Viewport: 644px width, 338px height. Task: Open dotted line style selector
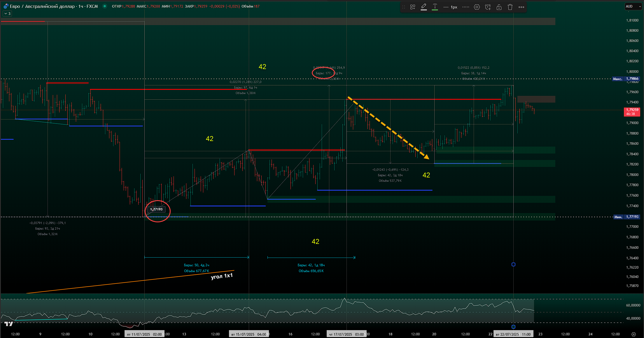point(466,7)
